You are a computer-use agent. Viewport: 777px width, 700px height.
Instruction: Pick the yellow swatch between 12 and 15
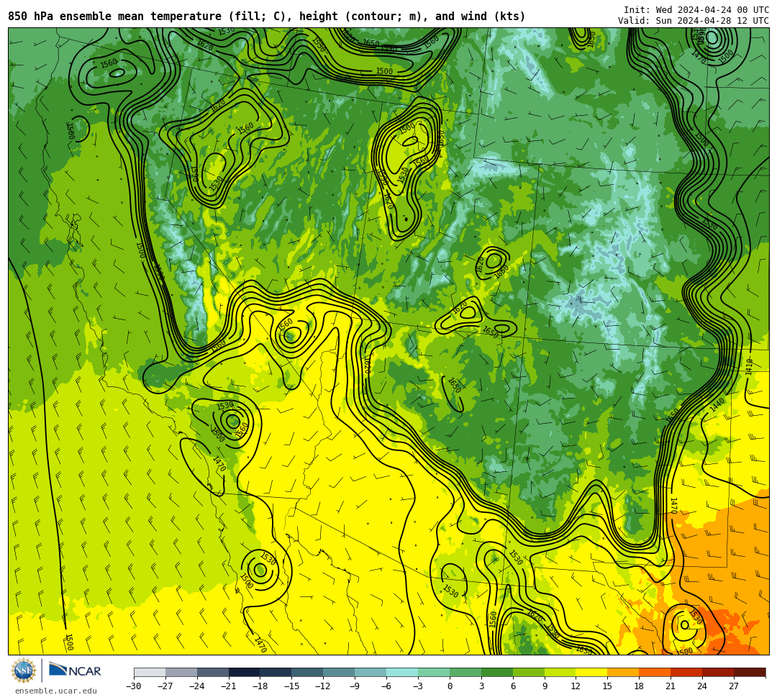[591, 672]
